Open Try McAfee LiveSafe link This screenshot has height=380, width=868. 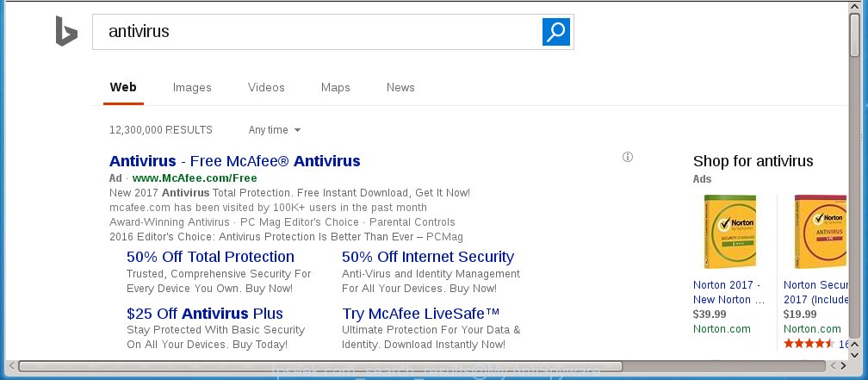point(421,314)
